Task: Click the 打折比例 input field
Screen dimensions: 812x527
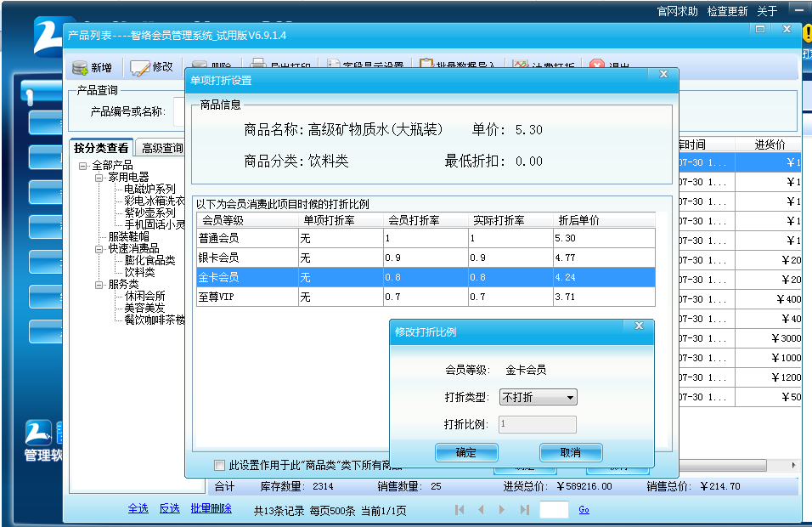Action: 538,424
